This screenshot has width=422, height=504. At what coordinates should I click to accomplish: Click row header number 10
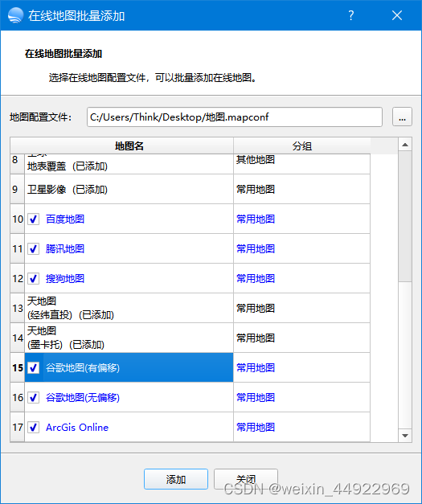[18, 219]
